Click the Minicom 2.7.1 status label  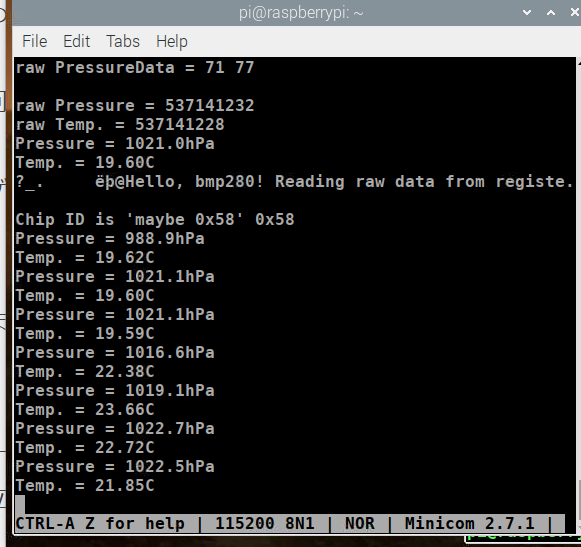469,524
